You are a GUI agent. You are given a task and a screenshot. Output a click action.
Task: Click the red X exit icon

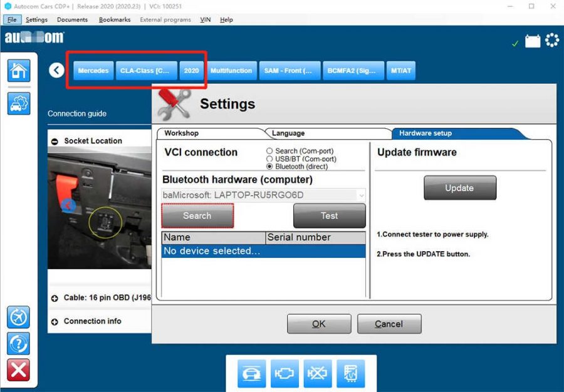[x=19, y=369]
